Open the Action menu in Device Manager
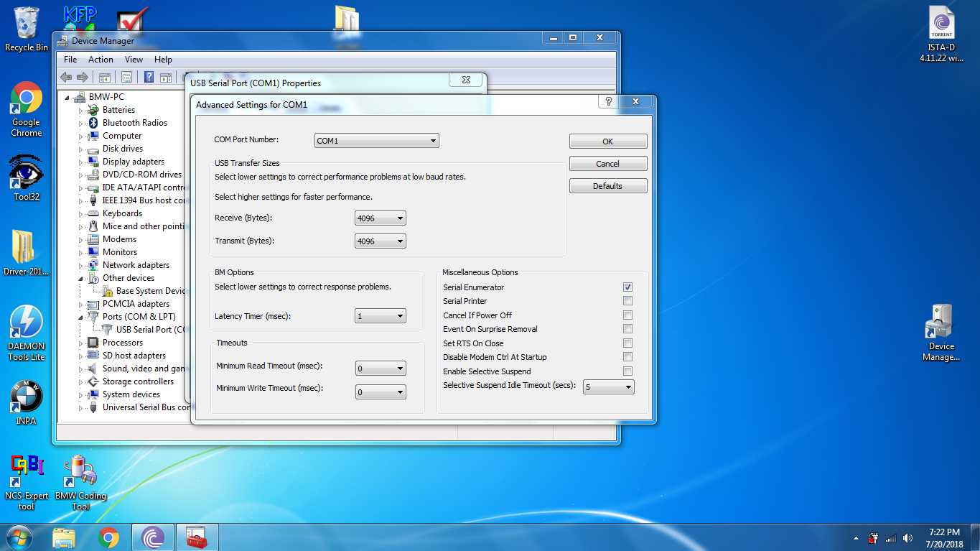 [x=101, y=60]
